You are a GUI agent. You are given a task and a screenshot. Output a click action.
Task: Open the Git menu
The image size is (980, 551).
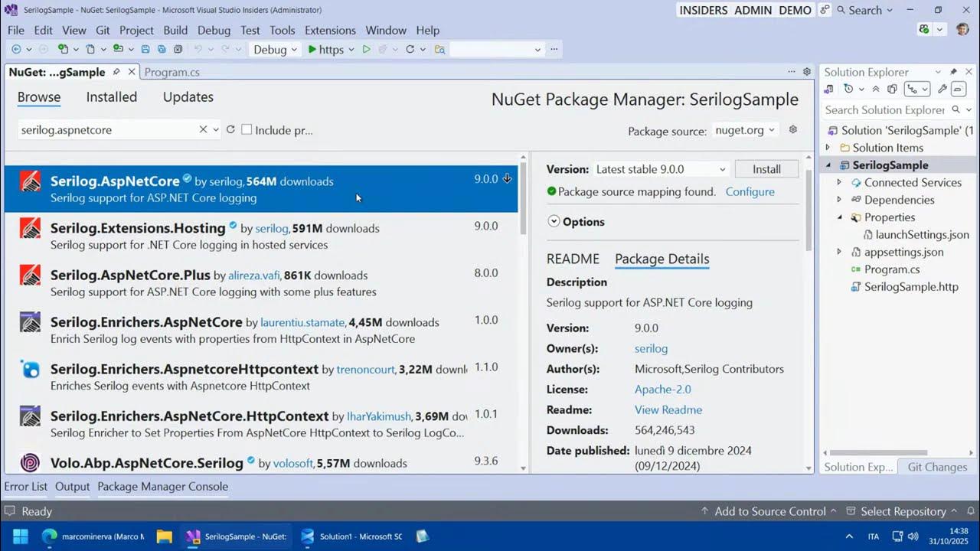[x=103, y=30]
